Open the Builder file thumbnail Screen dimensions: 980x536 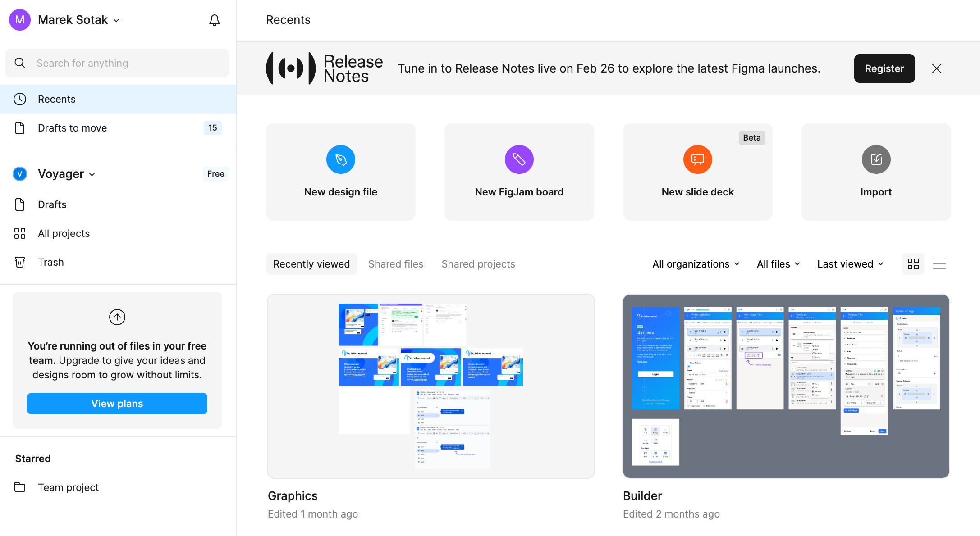pyautogui.click(x=786, y=386)
